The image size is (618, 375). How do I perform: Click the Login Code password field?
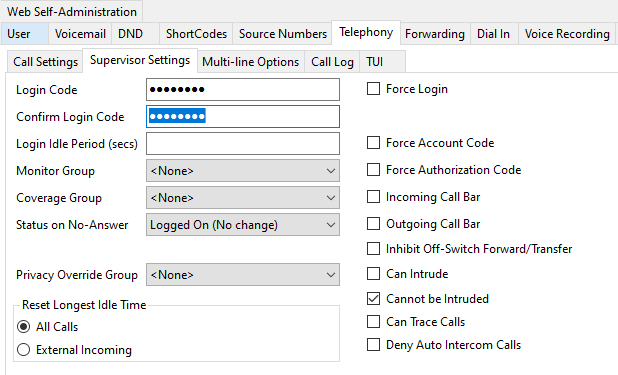(x=243, y=90)
